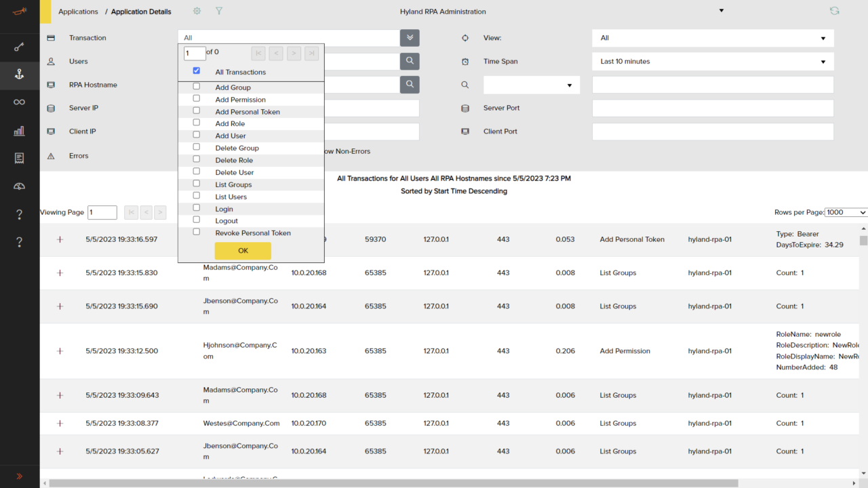Viewport: 868px width, 488px height.
Task: Click the settings gear beside Application Details
Action: tap(196, 11)
